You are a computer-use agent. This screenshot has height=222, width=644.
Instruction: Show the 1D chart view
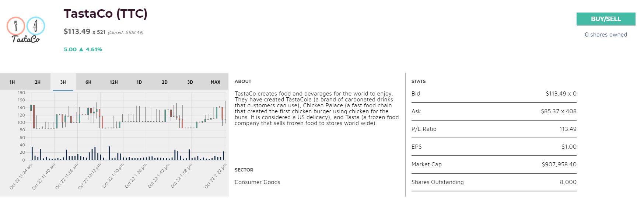coord(139,82)
